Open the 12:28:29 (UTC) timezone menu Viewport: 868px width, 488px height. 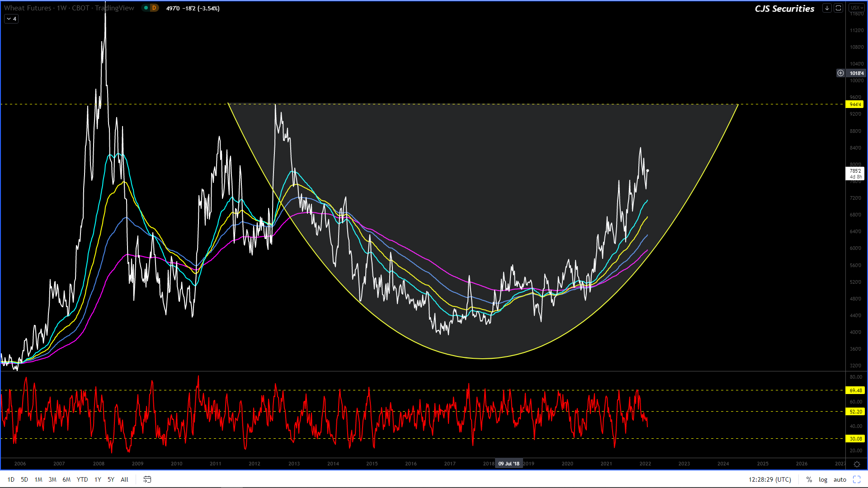[769, 479]
